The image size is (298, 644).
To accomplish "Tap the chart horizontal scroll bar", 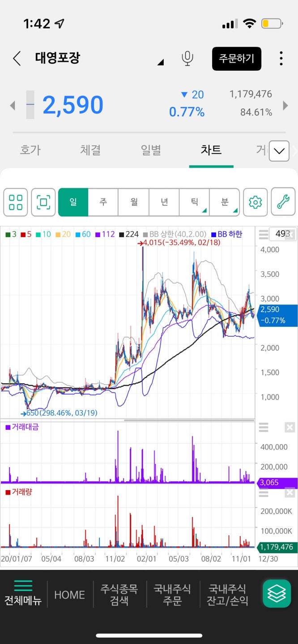I will click(x=189, y=420).
